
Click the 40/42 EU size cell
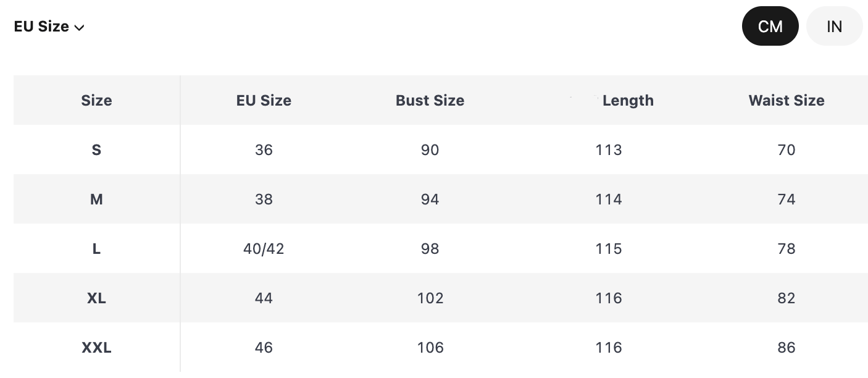coord(264,248)
